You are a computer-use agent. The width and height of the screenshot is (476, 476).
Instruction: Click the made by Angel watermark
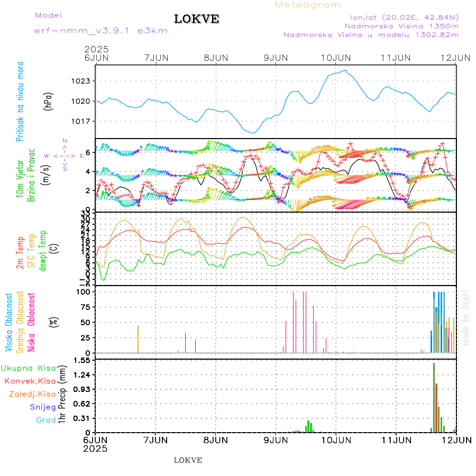[x=466, y=317]
